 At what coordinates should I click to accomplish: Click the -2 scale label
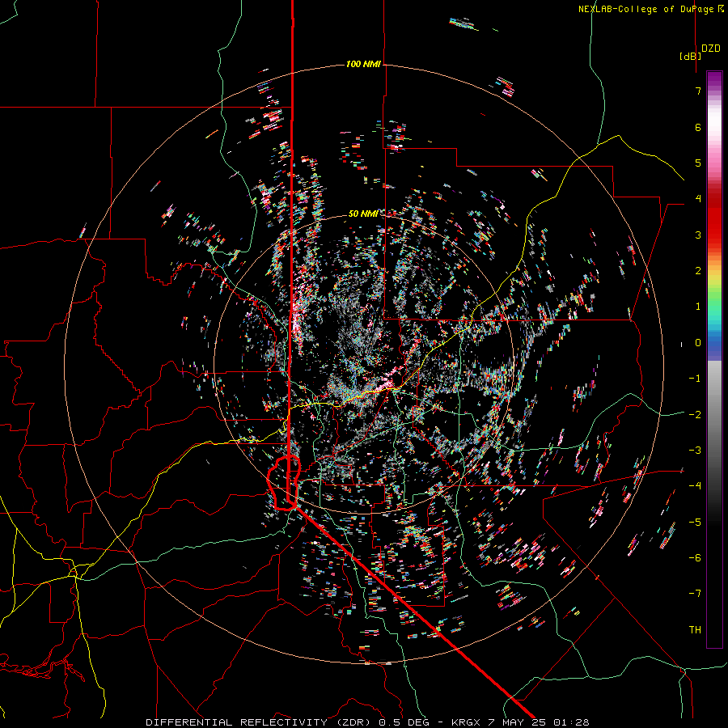695,414
